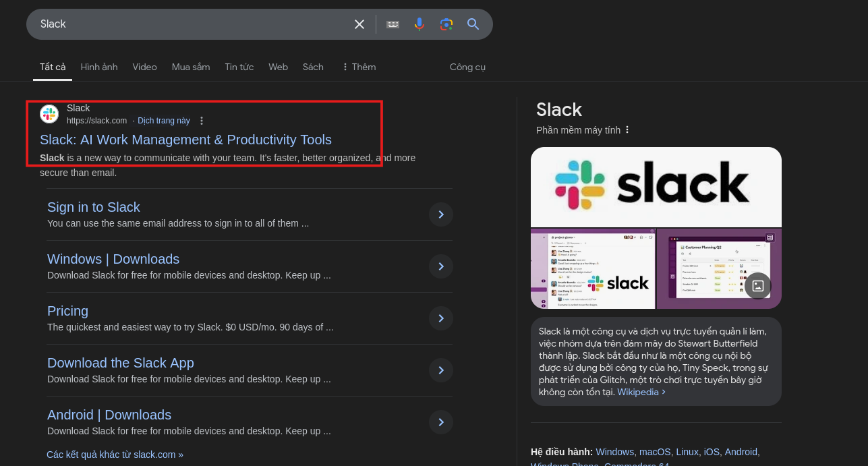
Task: Submit search with the magnifying glass icon
Action: click(x=473, y=24)
